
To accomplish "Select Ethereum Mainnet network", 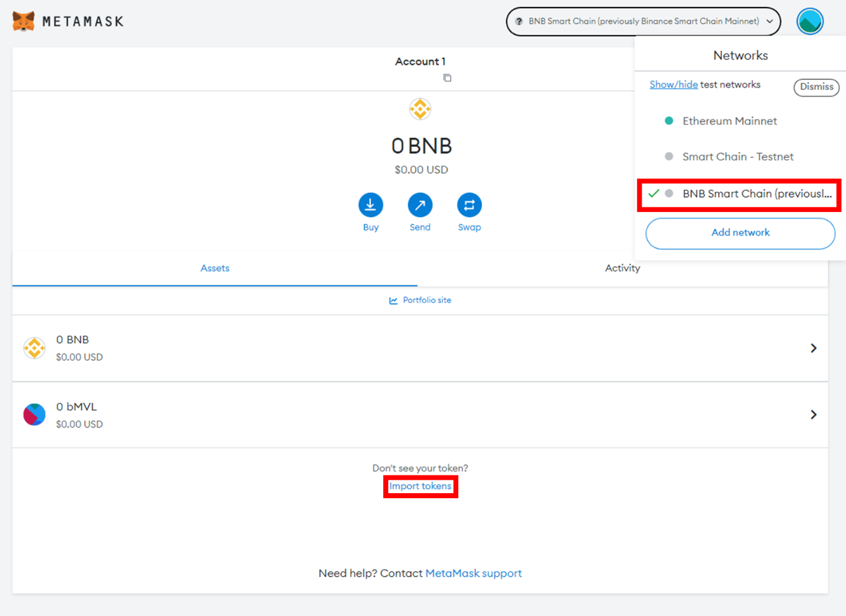I will tap(730, 121).
